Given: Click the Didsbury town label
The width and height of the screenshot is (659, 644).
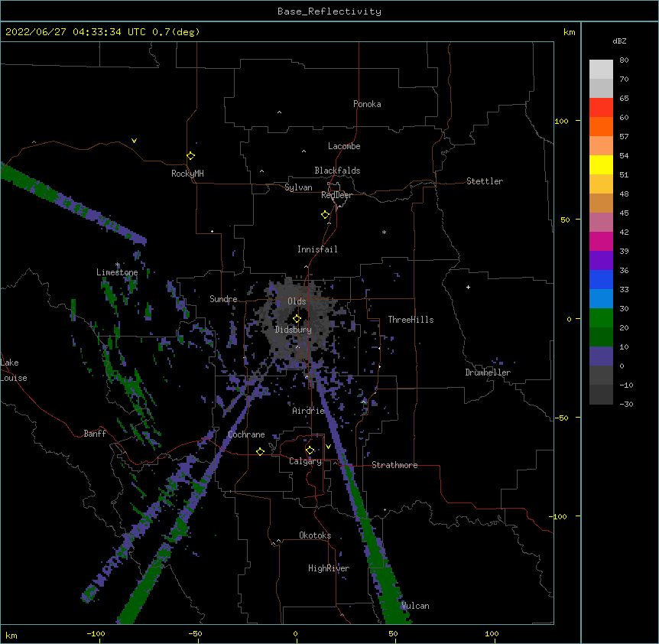Looking at the screenshot, I should (x=294, y=330).
